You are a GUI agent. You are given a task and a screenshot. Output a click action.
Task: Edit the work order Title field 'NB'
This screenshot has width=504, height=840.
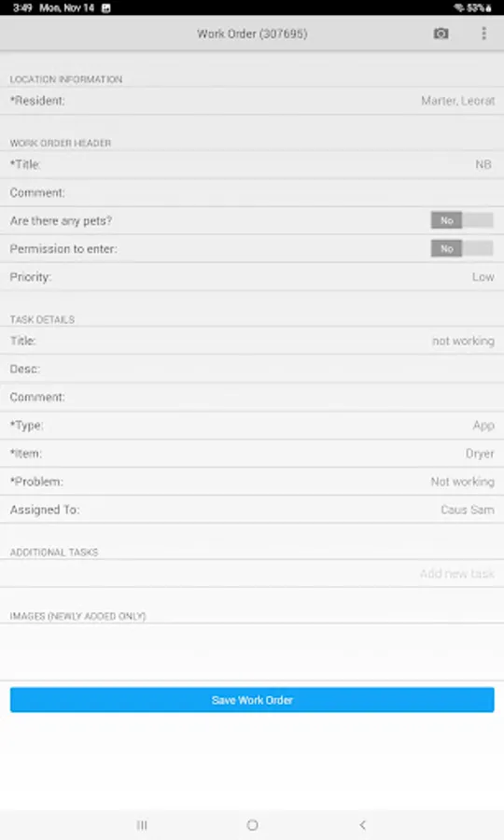(252, 164)
